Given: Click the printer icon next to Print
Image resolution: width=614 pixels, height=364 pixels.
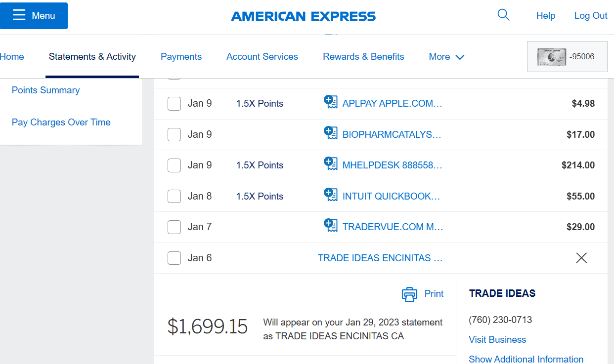Looking at the screenshot, I should [410, 294].
